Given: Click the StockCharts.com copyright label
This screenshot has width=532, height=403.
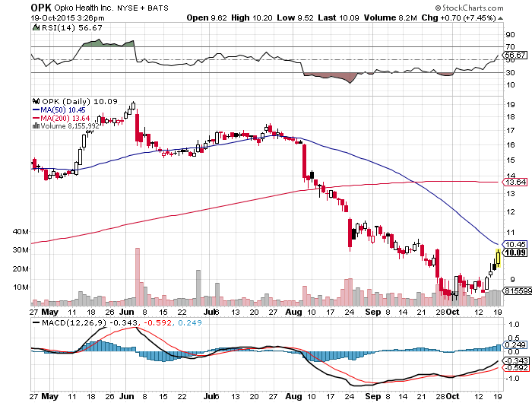Looking at the screenshot, I should pos(470,8).
